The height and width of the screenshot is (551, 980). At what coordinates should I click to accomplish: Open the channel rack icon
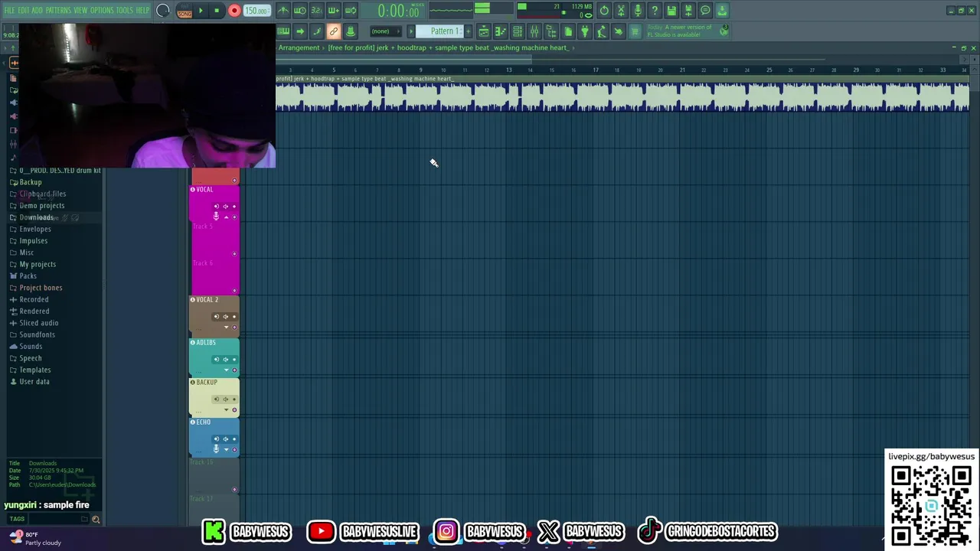[x=518, y=31]
